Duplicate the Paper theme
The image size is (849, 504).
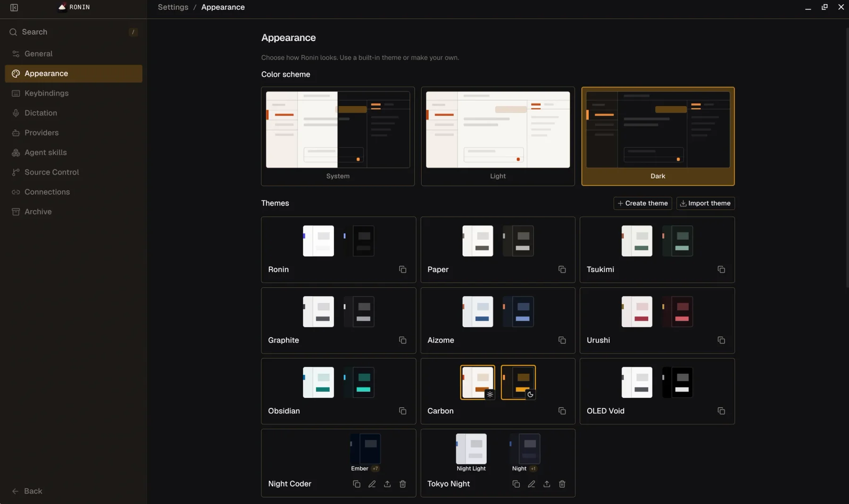click(562, 269)
